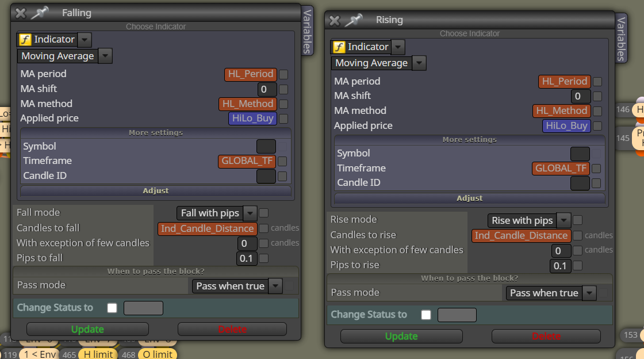The height and width of the screenshot is (359, 644).
Task: Click HiLo_Buy variable in Rising panel
Action: tap(566, 125)
